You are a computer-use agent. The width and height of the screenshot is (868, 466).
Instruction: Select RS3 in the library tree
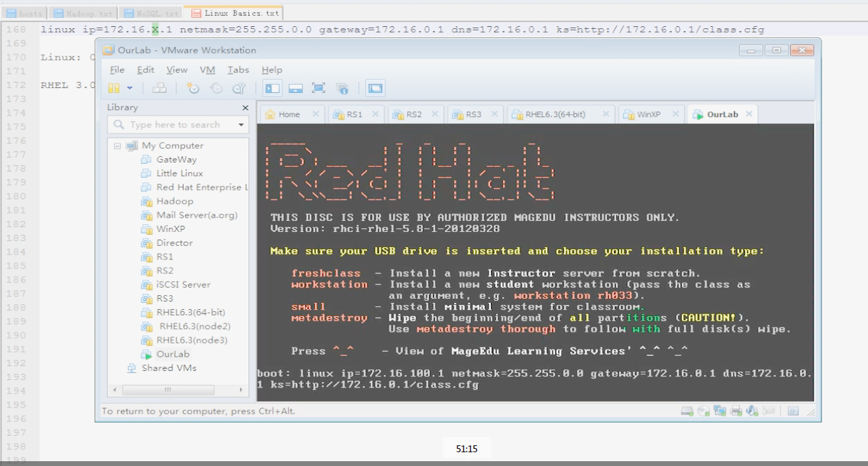coord(164,298)
